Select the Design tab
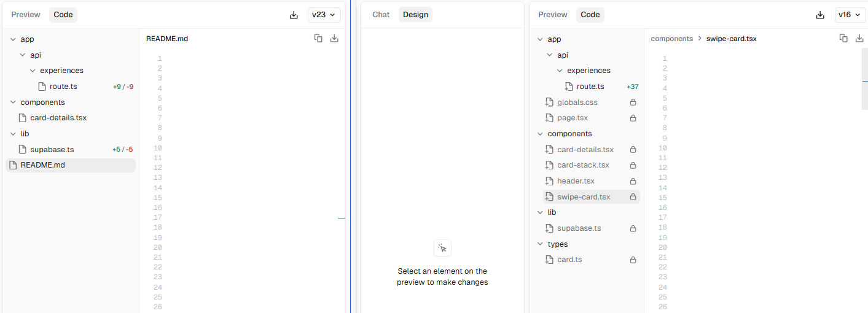 415,15
